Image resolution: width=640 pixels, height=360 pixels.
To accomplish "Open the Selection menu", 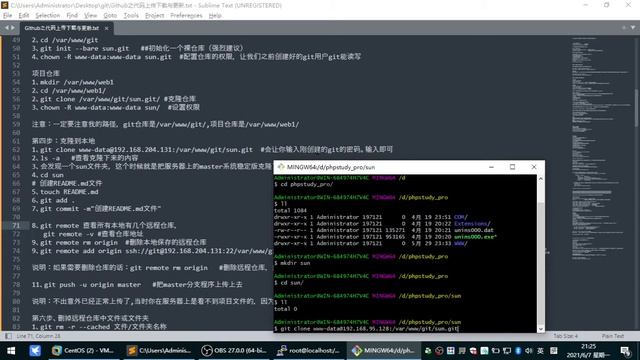I will tap(47, 16).
